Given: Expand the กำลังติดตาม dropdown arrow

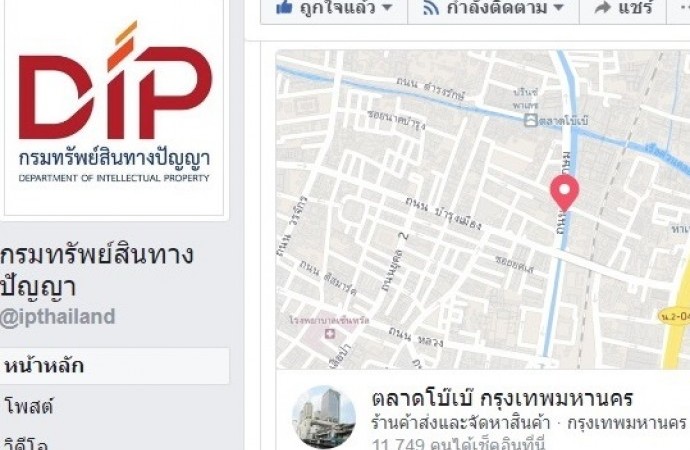Looking at the screenshot, I should [558, 7].
